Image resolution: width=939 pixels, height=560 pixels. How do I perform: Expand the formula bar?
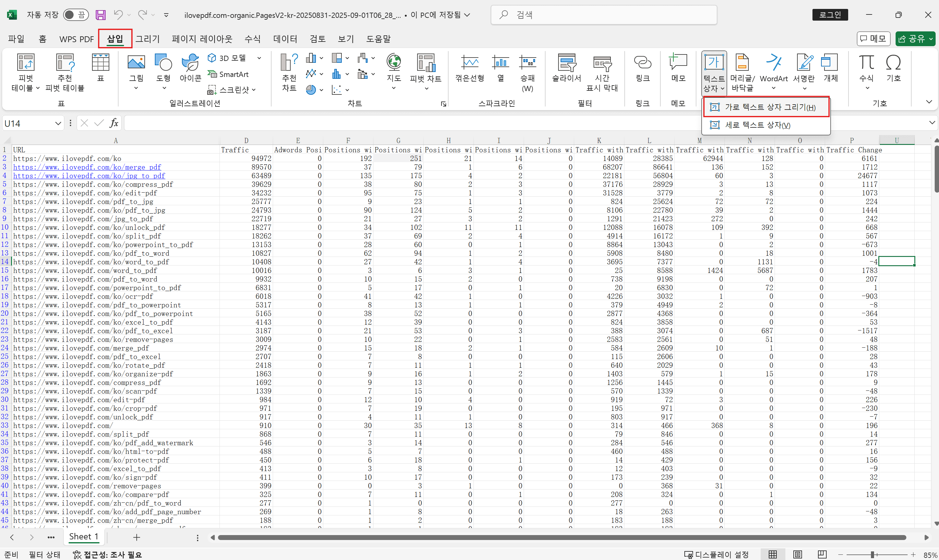(932, 123)
